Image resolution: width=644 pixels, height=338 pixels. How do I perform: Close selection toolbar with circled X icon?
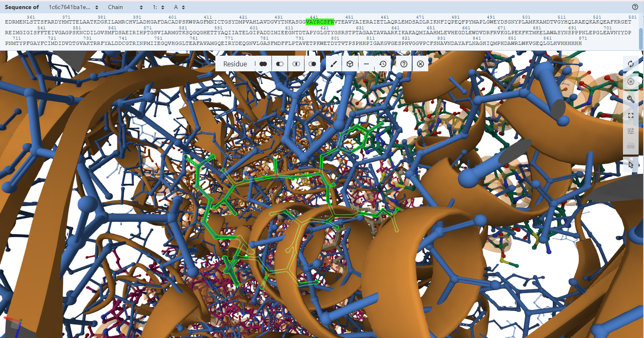pyautogui.click(x=420, y=64)
